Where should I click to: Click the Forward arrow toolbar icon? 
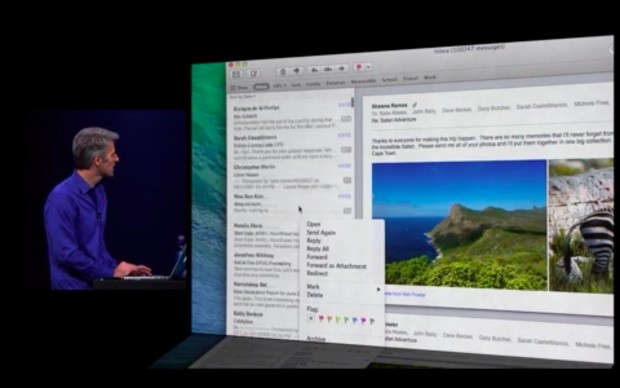click(x=342, y=69)
